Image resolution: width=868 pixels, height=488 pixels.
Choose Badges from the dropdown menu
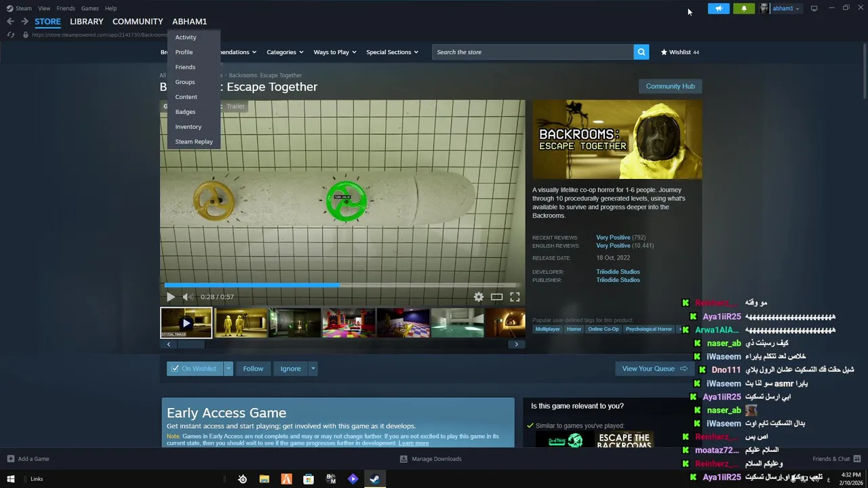pos(185,112)
